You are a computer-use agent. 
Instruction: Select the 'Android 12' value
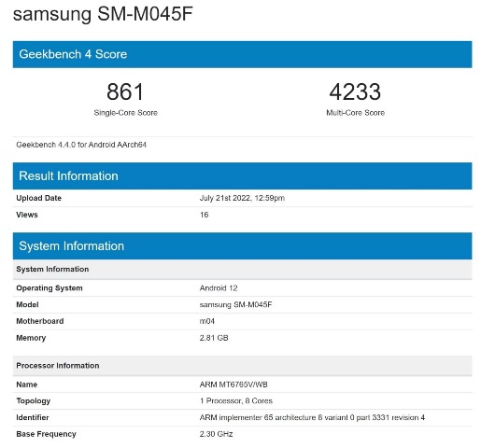(219, 288)
